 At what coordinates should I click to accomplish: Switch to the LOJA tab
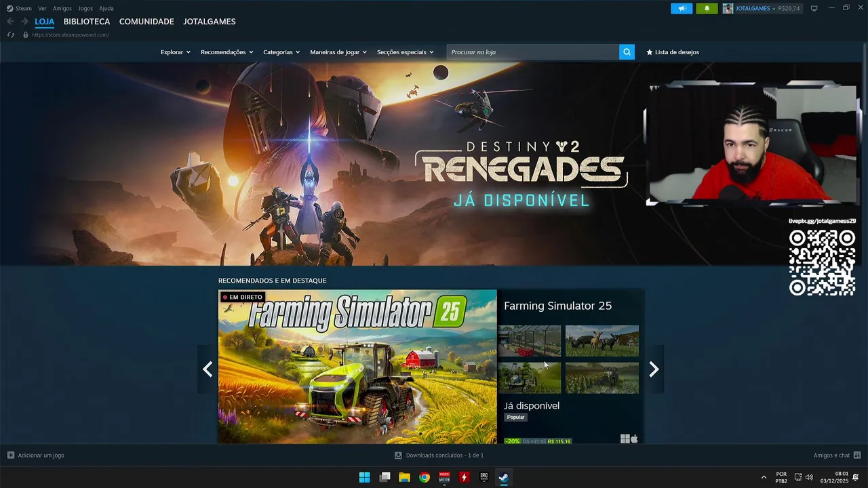coord(45,22)
